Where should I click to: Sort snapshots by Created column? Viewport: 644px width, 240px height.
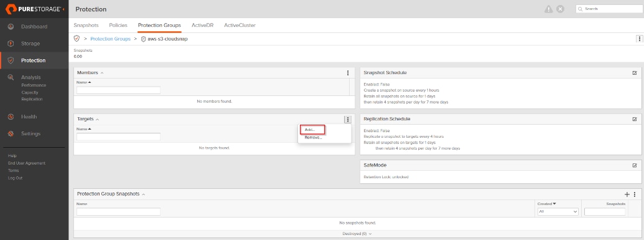point(546,204)
